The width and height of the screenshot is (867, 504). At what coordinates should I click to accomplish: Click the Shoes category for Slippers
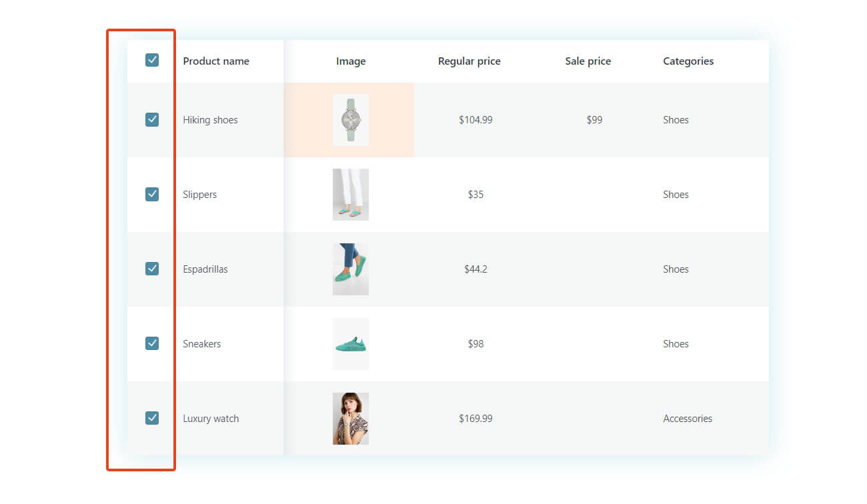[x=676, y=195]
